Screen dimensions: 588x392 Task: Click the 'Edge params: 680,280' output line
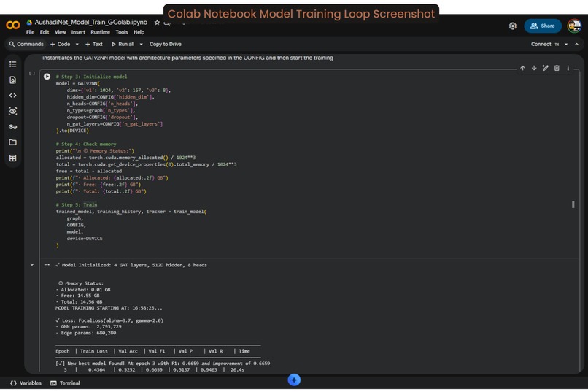coord(86,333)
